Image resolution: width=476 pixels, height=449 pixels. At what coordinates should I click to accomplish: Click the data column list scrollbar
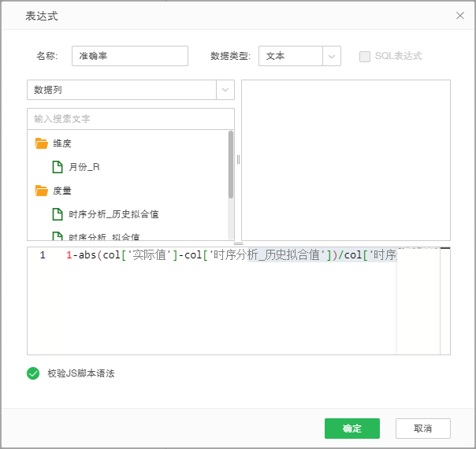(231, 164)
